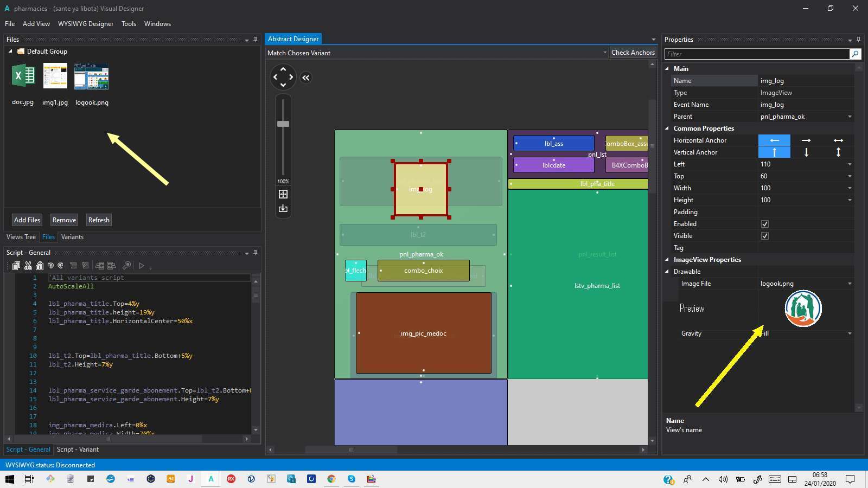Set horizontal anchor to left
Screen dimensions: 868x488
coord(774,140)
